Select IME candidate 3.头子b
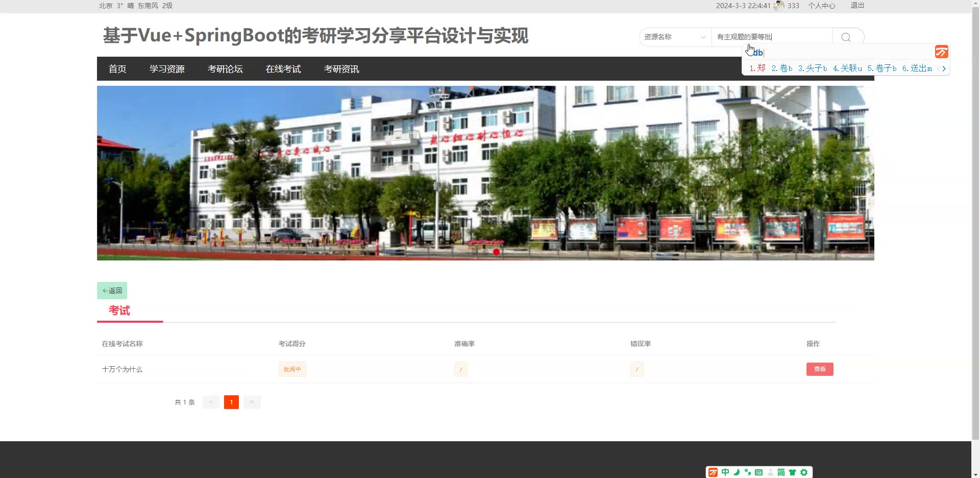The height and width of the screenshot is (478, 980). click(x=813, y=68)
